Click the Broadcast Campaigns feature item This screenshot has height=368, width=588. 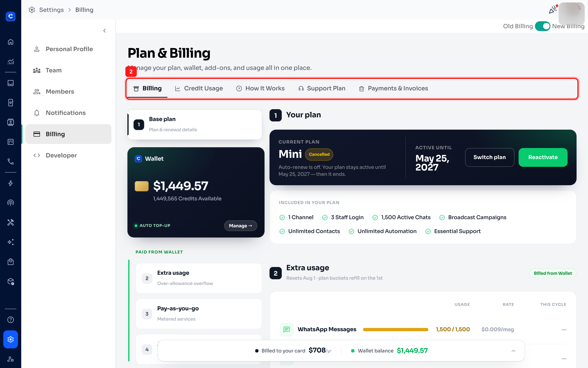tap(473, 217)
